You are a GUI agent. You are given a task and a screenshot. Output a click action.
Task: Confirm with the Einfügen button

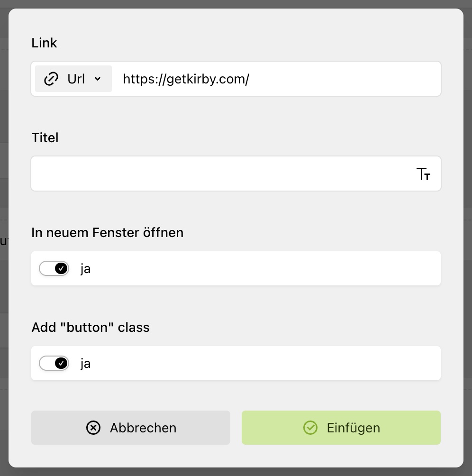click(341, 428)
